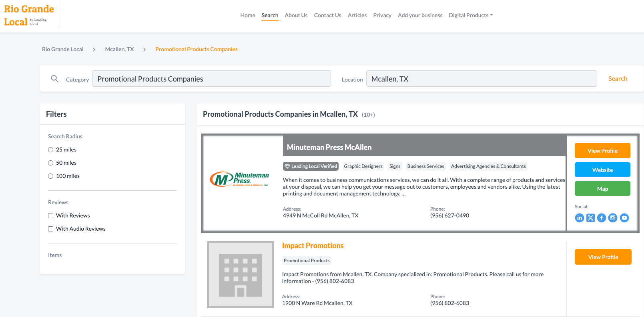Open Minuteman Press Facebook icon
The height and width of the screenshot is (317, 644).
pos(602,218)
